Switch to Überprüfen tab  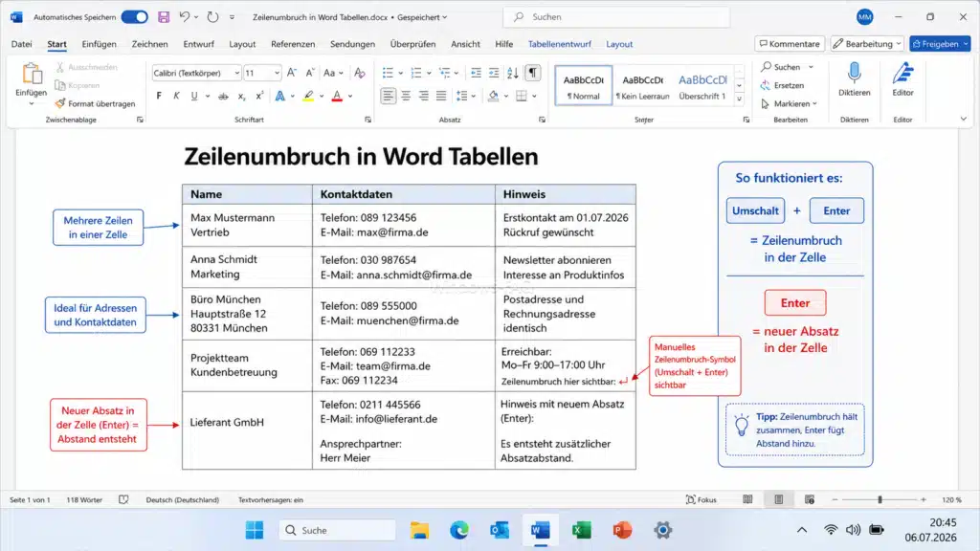pos(412,44)
